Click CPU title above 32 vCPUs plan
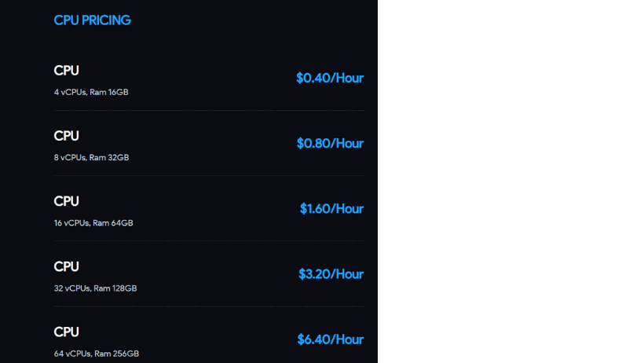 click(66, 267)
